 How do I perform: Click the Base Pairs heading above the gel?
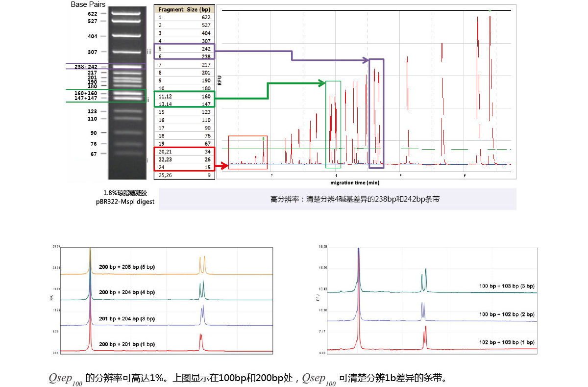[88, 4]
